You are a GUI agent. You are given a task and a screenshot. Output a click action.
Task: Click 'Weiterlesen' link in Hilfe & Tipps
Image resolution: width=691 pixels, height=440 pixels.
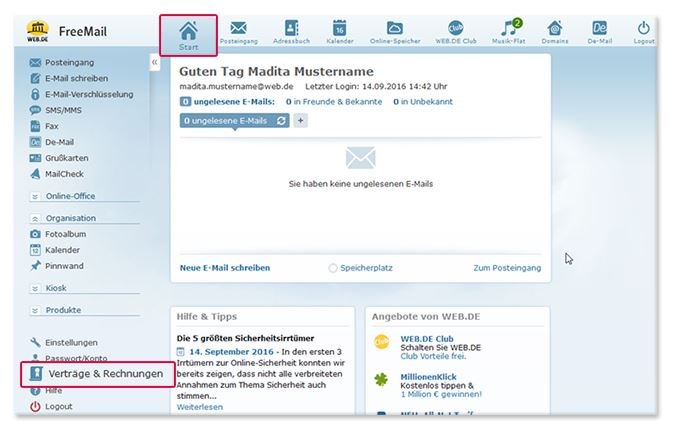point(200,407)
